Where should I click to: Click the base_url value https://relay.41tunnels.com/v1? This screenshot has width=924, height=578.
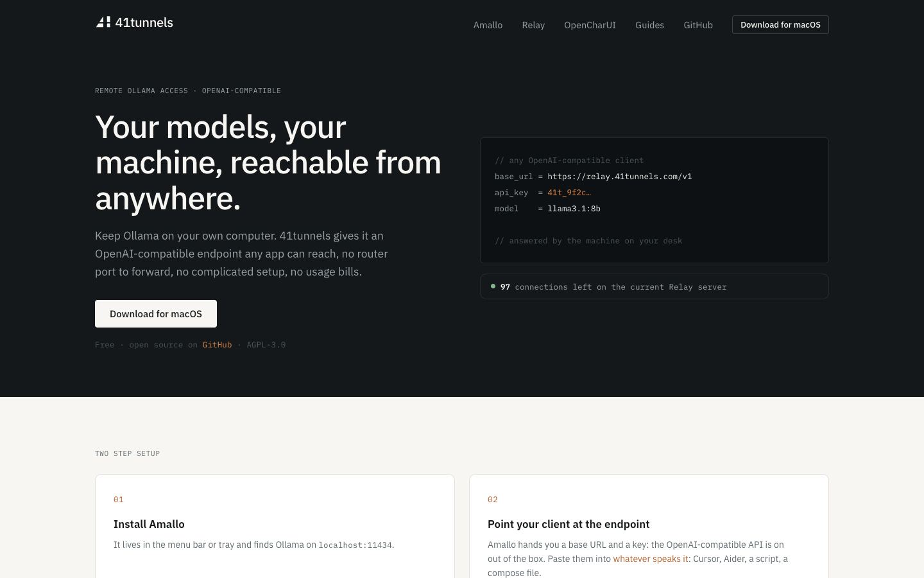620,177
